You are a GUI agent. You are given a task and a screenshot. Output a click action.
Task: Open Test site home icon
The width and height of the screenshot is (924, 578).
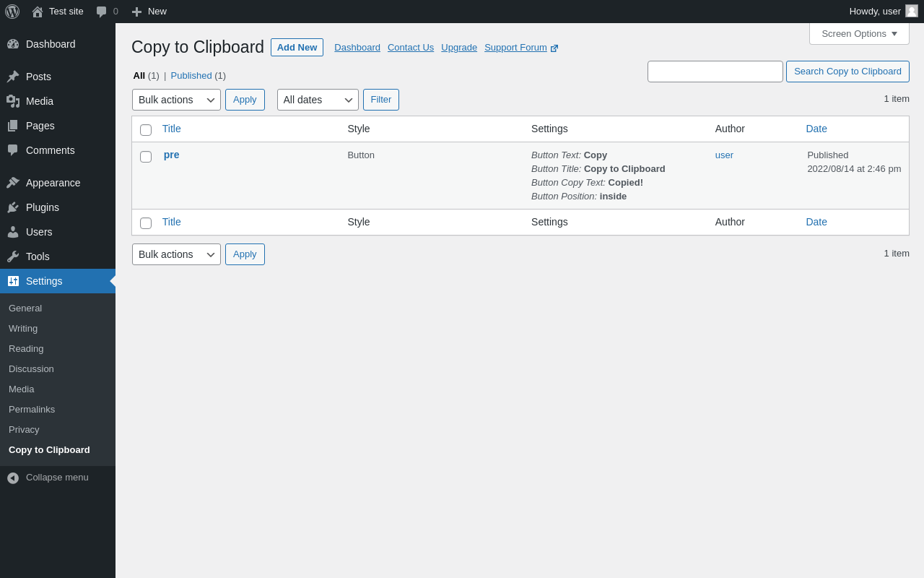pos(38,12)
